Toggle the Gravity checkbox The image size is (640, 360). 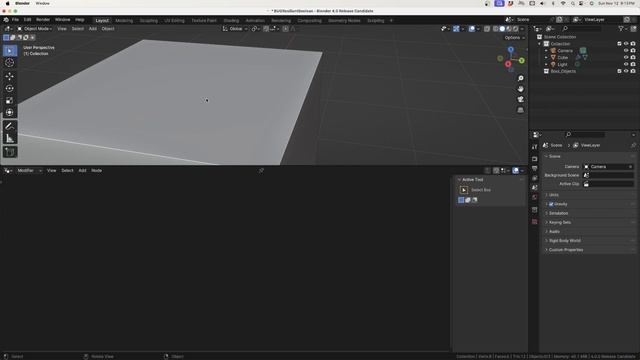(551, 204)
